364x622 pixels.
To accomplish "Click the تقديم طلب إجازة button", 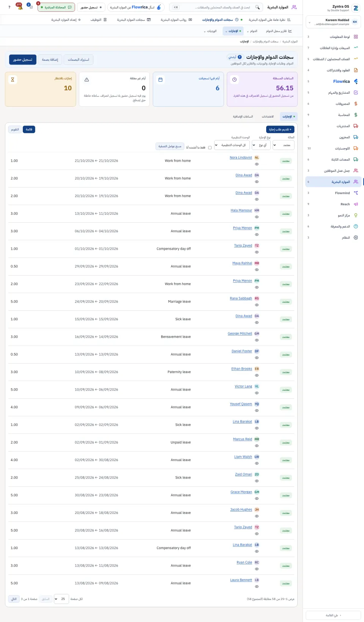I will pos(280,129).
